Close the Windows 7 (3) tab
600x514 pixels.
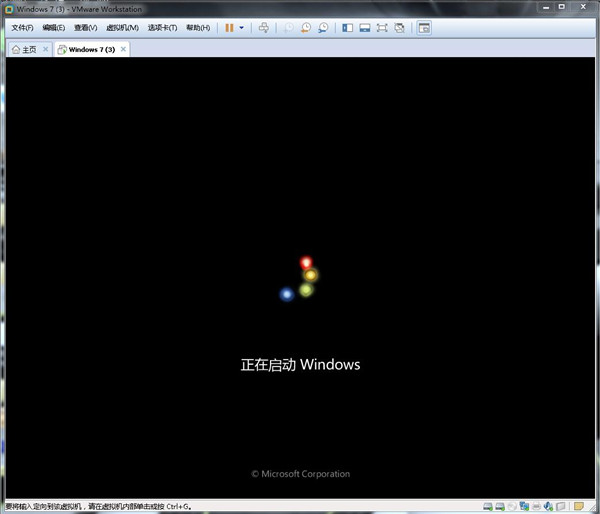(123, 49)
